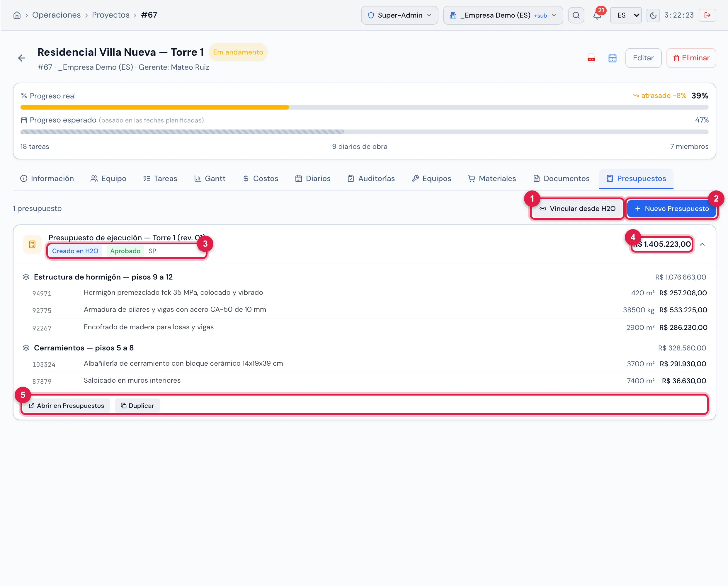Image resolution: width=728 pixels, height=586 pixels.
Task: Go back with the left arrow icon
Action: tap(22, 58)
